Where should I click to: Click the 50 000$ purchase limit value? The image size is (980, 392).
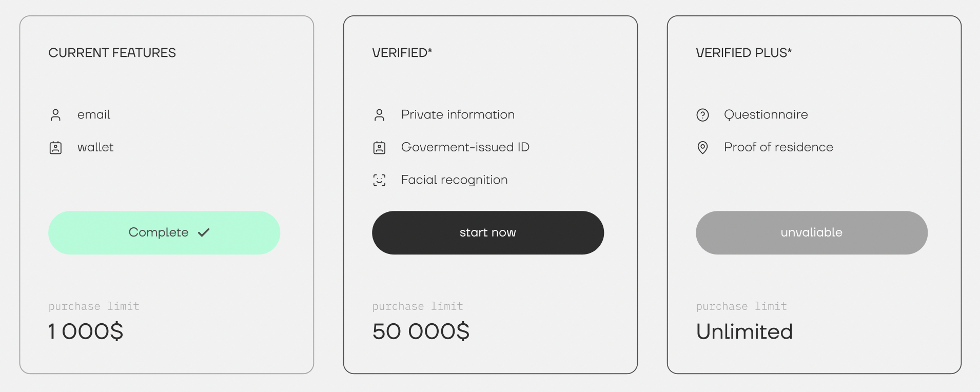[421, 331]
